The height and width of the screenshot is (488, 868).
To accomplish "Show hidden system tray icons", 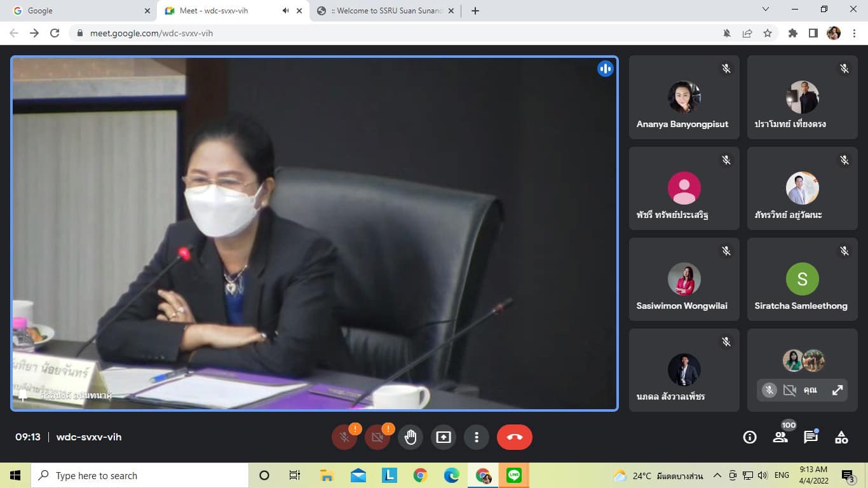I will (x=717, y=475).
